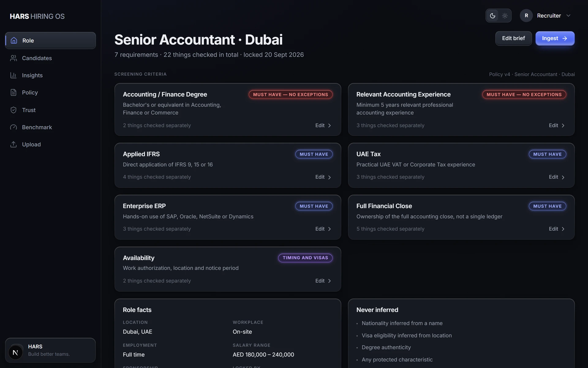This screenshot has height=368, width=588.
Task: Click the Candidates people icon
Action: 13,58
